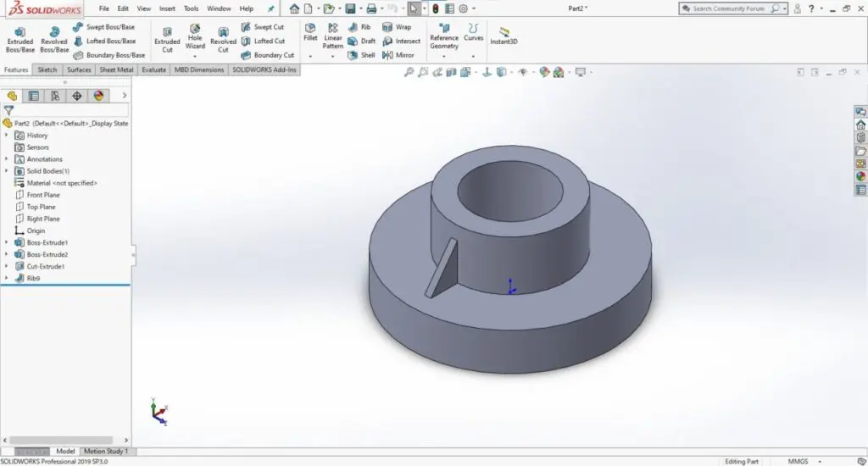Click the Extruded Boss/Base tool
Screen dimensions: 868x466
coord(20,39)
